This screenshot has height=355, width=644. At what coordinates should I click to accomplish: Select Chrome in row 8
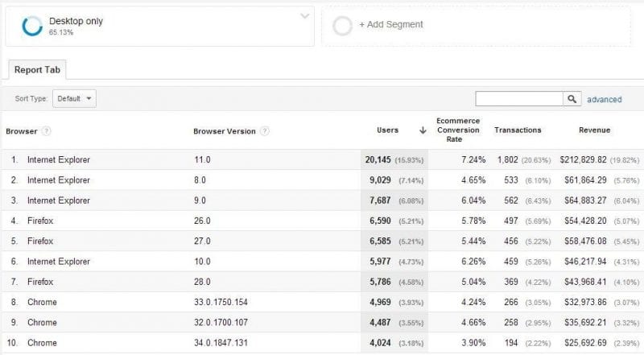42,302
